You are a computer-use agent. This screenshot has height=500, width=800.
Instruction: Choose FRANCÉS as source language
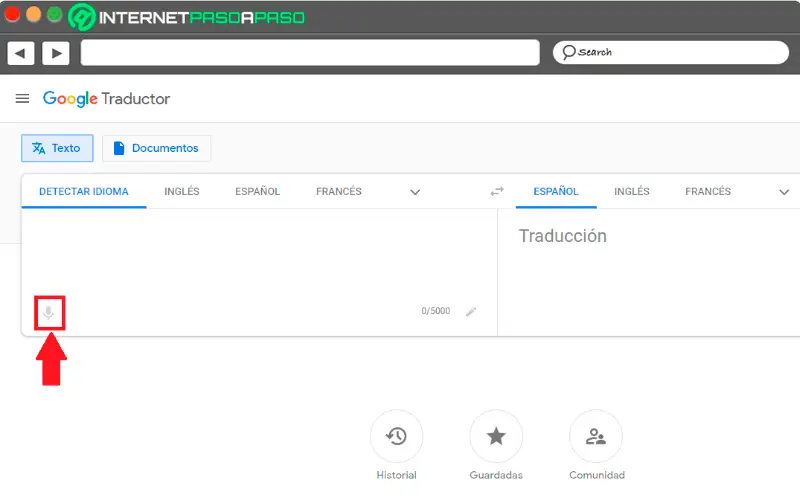click(x=339, y=191)
